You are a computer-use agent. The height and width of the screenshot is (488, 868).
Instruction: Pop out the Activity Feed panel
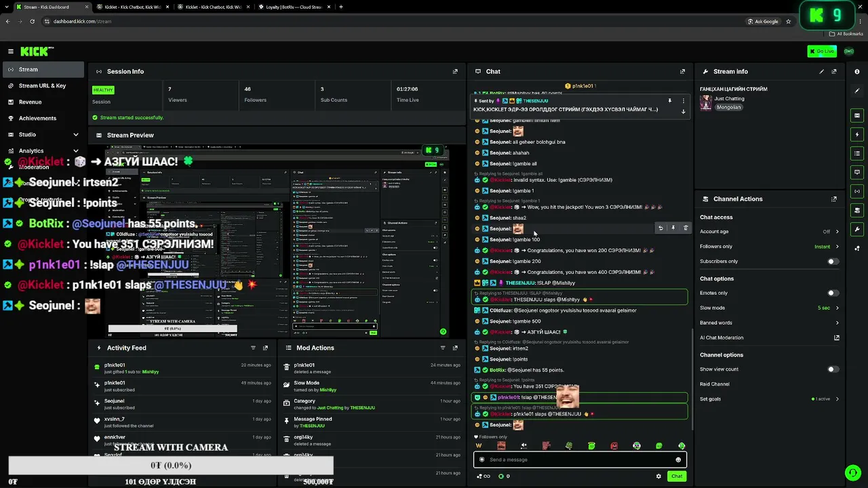[x=265, y=348]
